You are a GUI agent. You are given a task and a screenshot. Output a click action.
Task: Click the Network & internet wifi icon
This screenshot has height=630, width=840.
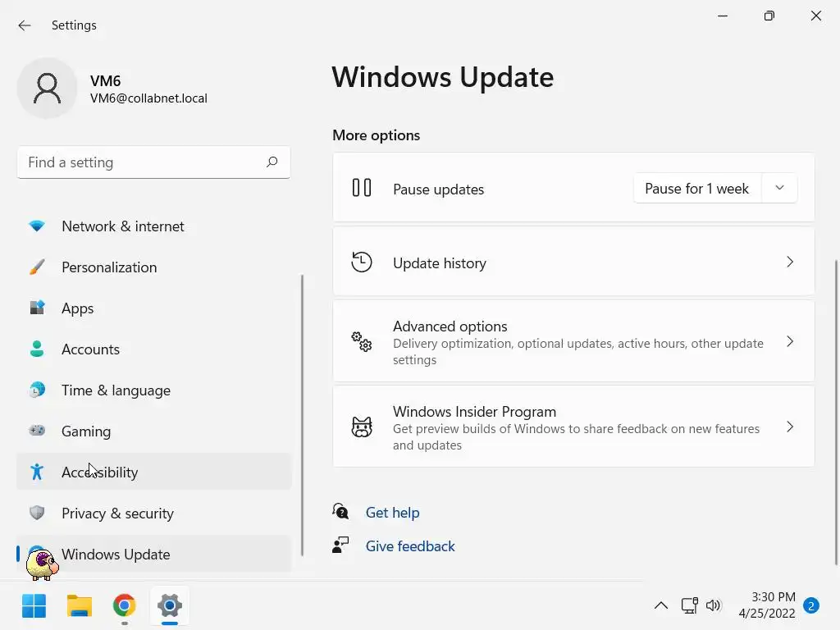coord(37,226)
